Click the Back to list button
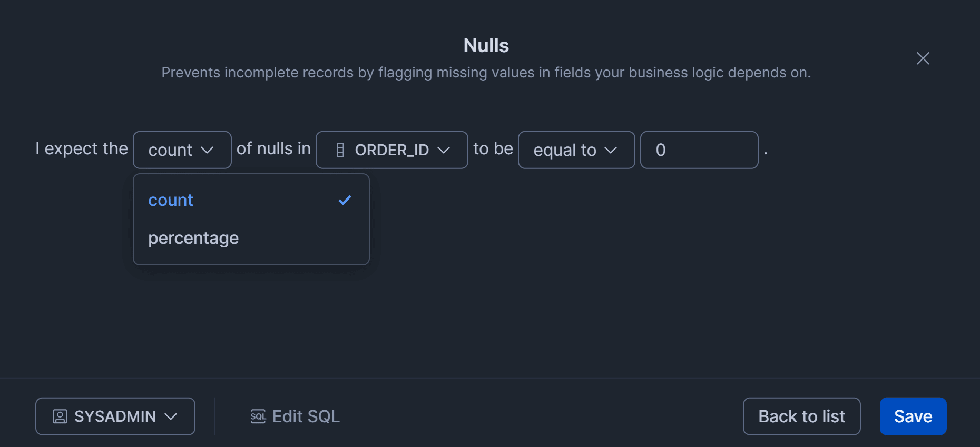This screenshot has width=980, height=447. 801,416
